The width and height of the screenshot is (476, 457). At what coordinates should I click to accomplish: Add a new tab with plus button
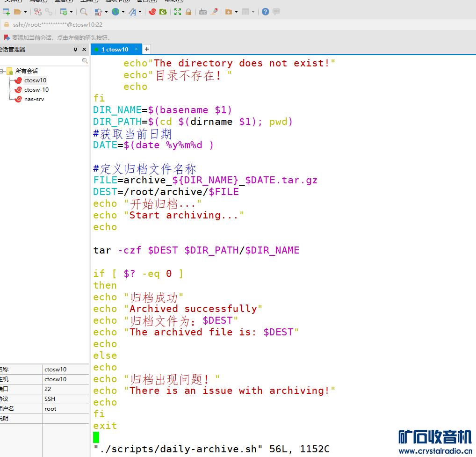(146, 49)
